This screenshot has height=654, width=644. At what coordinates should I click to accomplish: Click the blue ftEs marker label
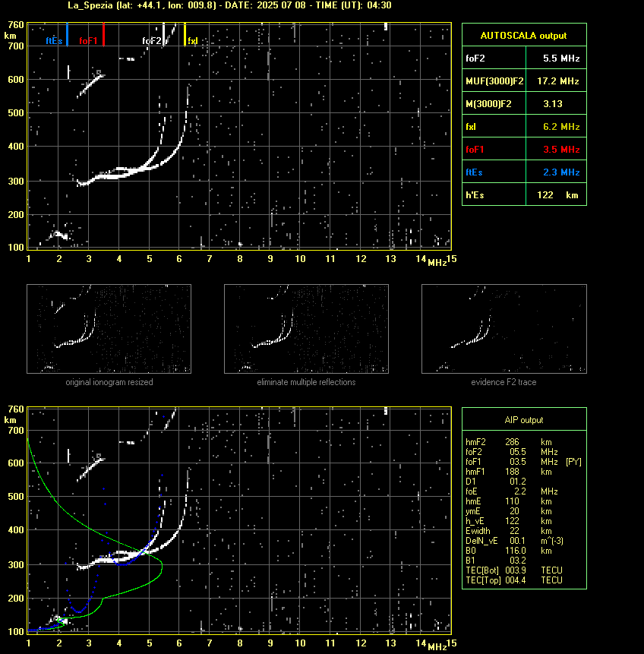tap(54, 41)
